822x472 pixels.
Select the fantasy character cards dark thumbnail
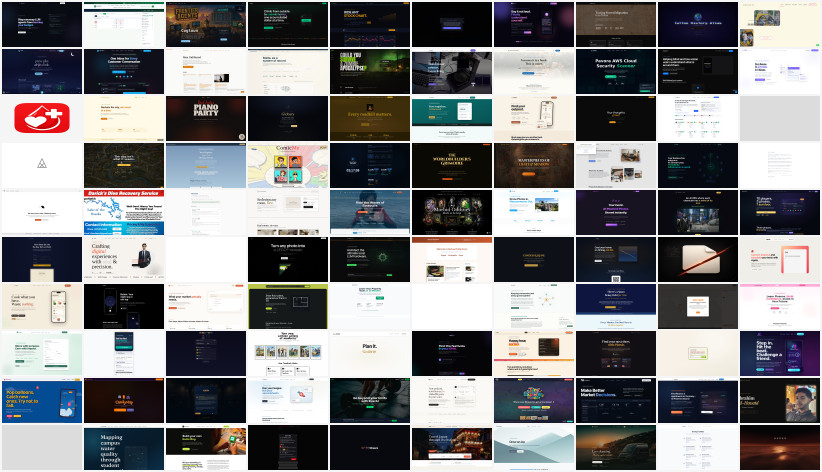(452, 212)
